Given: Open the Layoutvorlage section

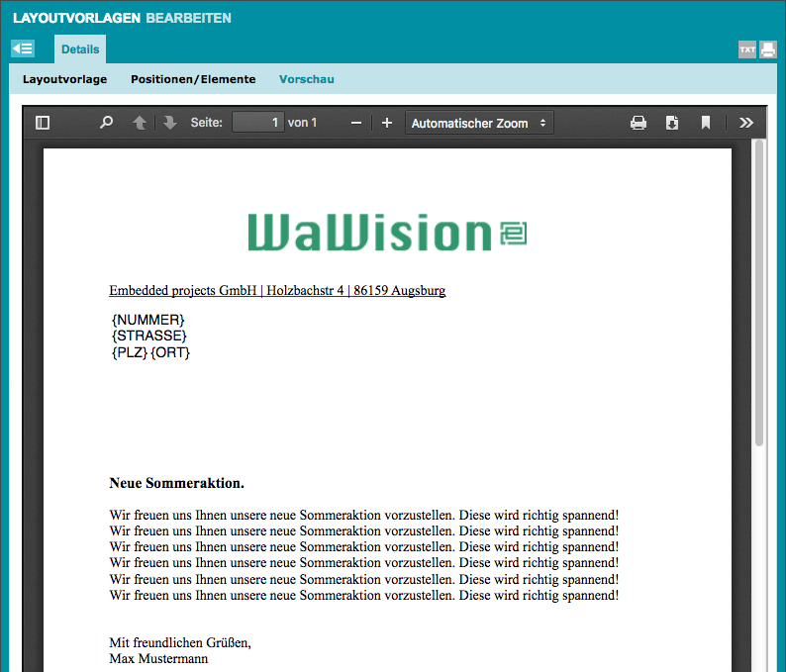Looking at the screenshot, I should pyautogui.click(x=65, y=79).
